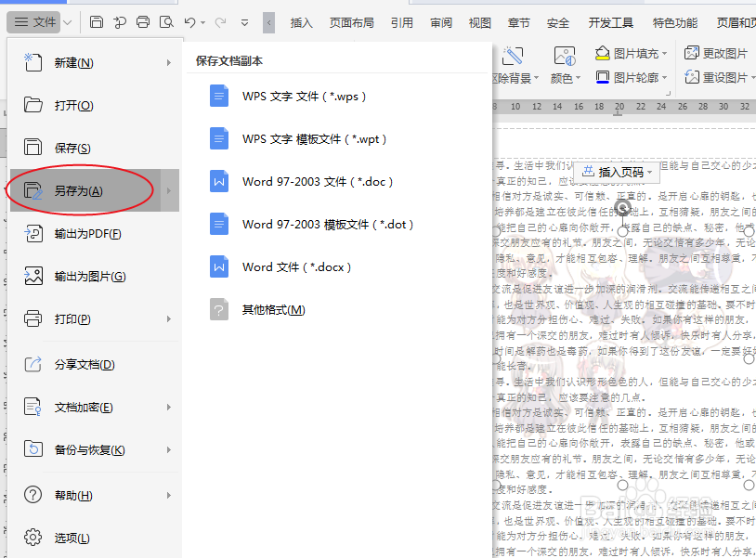Open the Undo history dropdown arrow
This screenshot has height=558, width=756.
coord(203,22)
